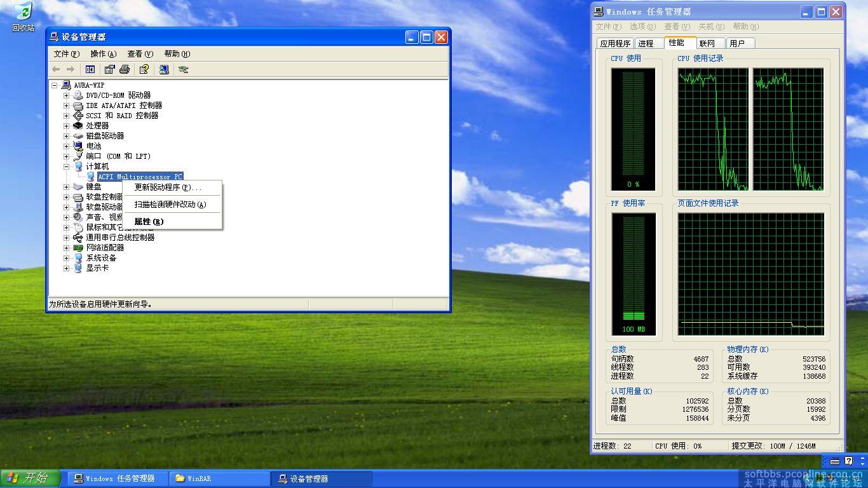868x488 pixels.
Task: Click the physical memory total value 523756
Action: 813,359
